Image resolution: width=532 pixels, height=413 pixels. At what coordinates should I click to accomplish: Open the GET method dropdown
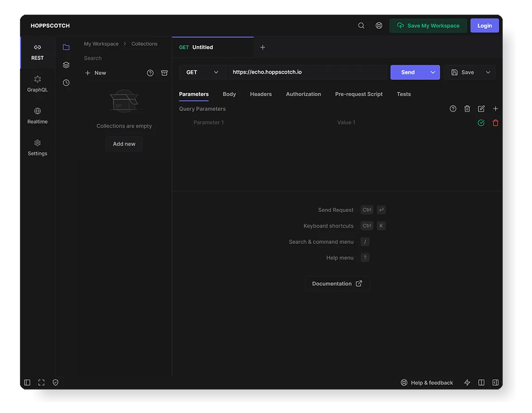[203, 72]
